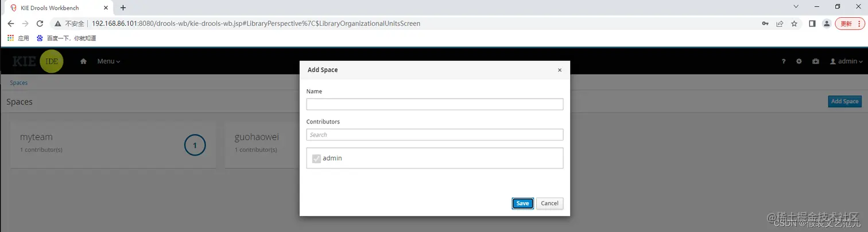Click the Spaces breadcrumb link
The width and height of the screenshot is (868, 232).
[x=18, y=83]
